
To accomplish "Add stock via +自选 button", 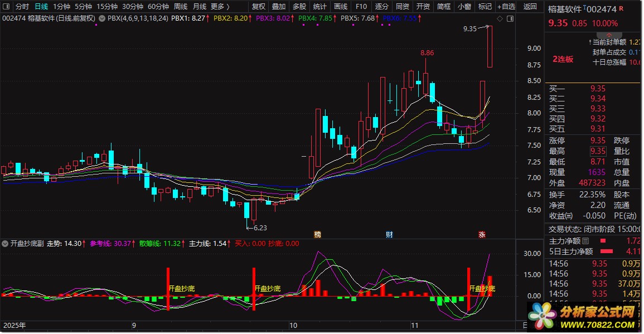I will click(x=506, y=7).
